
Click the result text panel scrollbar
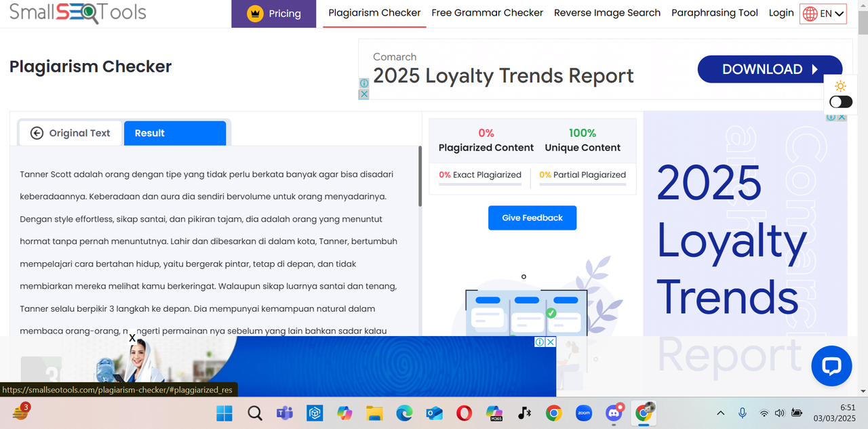click(x=420, y=176)
